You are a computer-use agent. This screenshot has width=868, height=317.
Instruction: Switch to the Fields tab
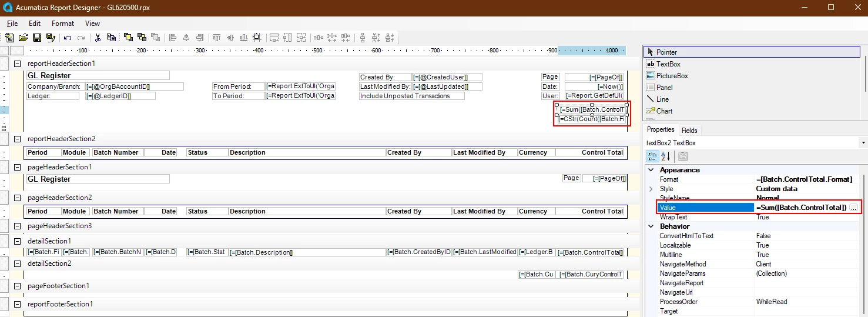tap(689, 131)
